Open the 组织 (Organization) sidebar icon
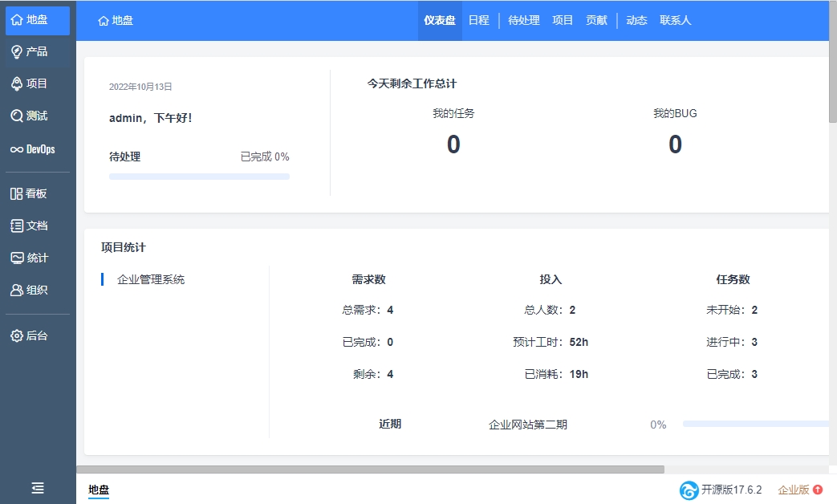Screen dimensions: 837x504 point(17,290)
